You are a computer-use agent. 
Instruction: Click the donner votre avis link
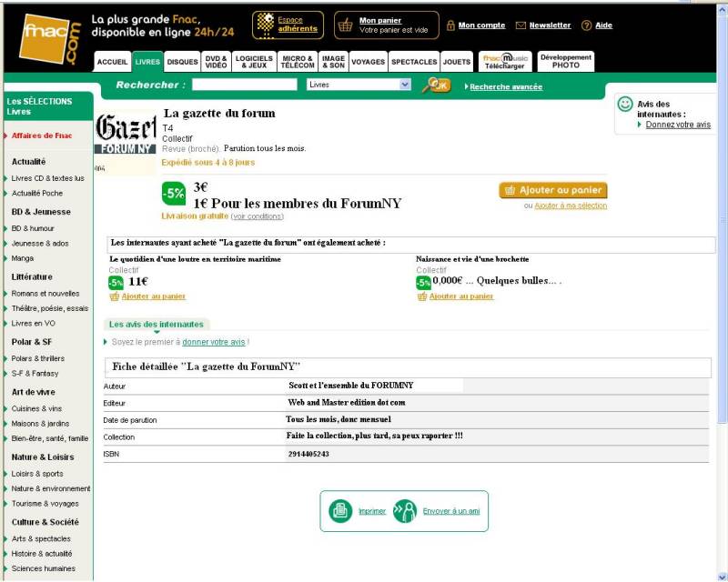[x=214, y=342]
